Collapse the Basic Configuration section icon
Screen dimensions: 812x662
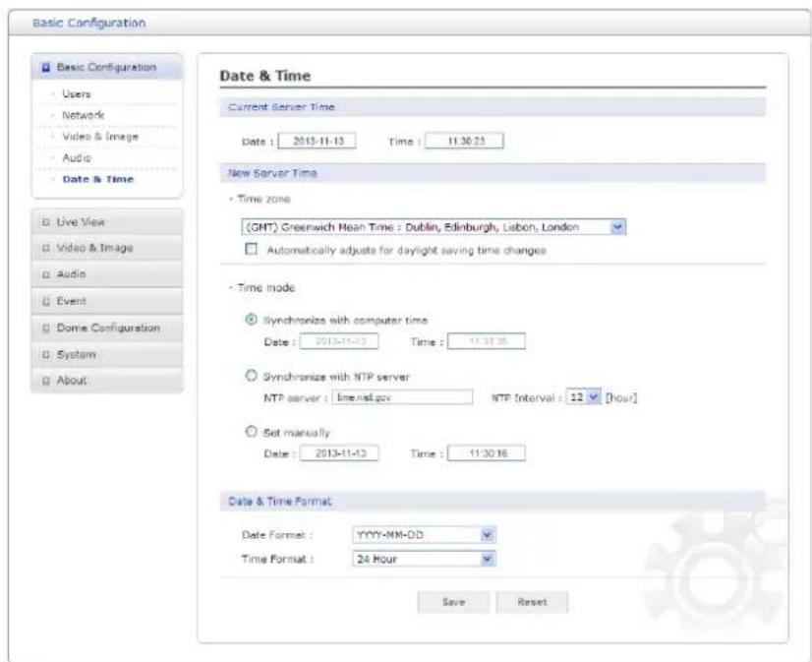pyautogui.click(x=46, y=67)
